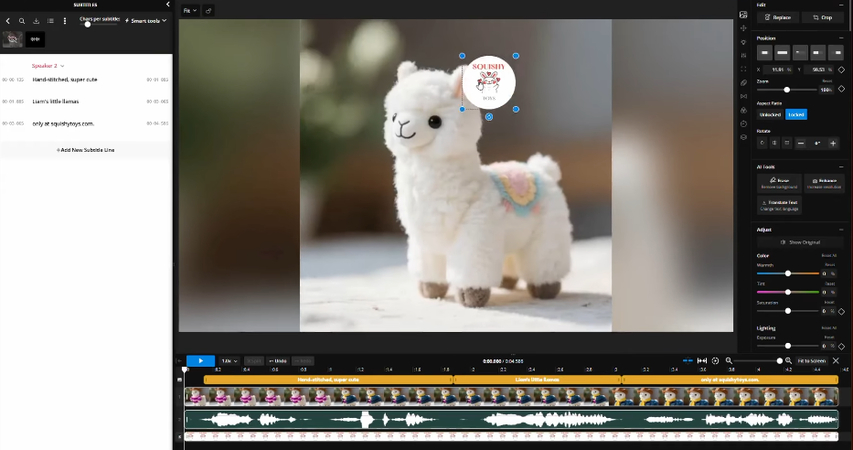Viewport: 853px width, 450px height.
Task: Collapse the Edit section
Action: coord(841,4)
